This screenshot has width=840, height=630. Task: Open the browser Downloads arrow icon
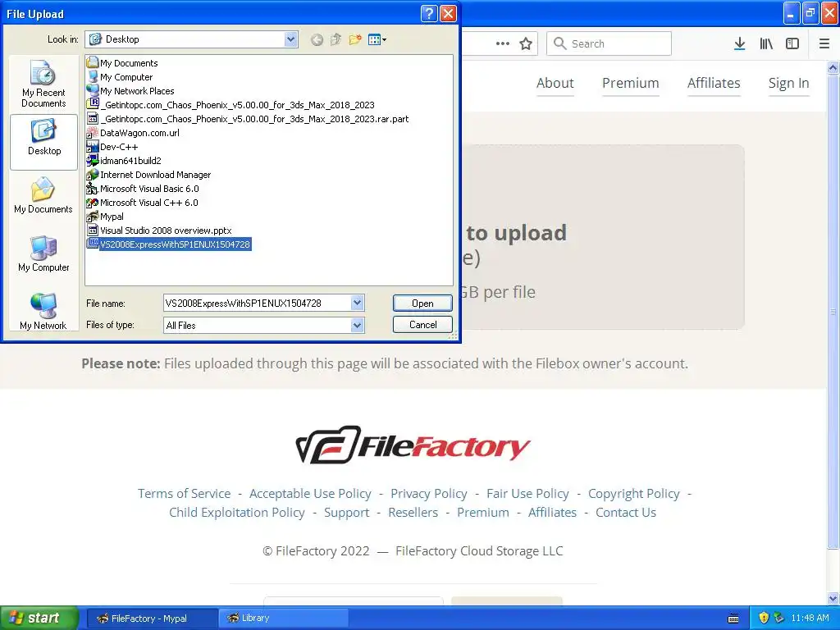click(x=739, y=43)
